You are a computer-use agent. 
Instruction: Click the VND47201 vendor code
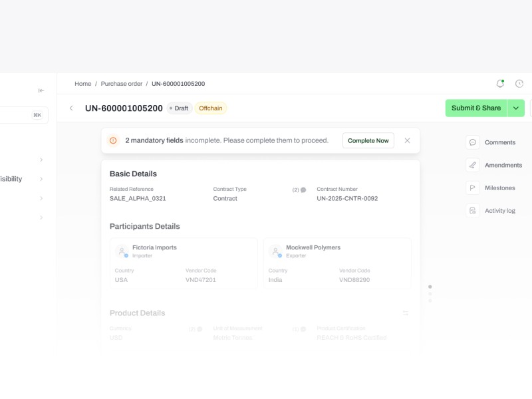(x=201, y=280)
